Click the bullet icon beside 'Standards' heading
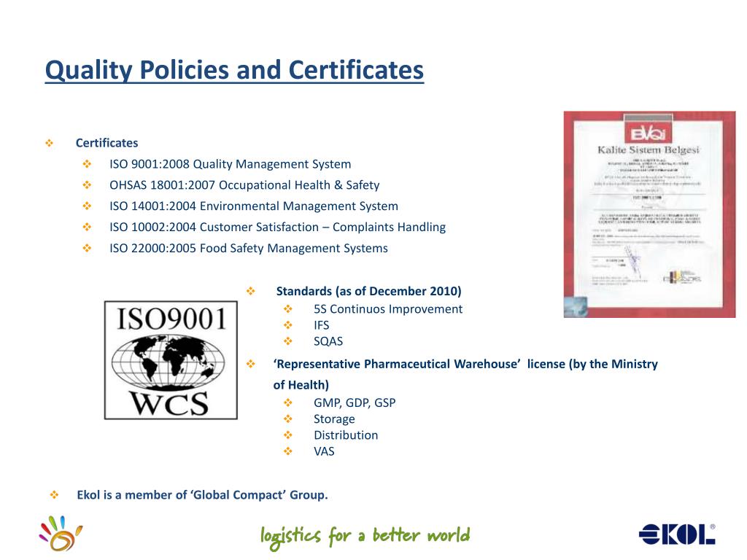The width and height of the screenshot is (747, 560). coord(251,291)
